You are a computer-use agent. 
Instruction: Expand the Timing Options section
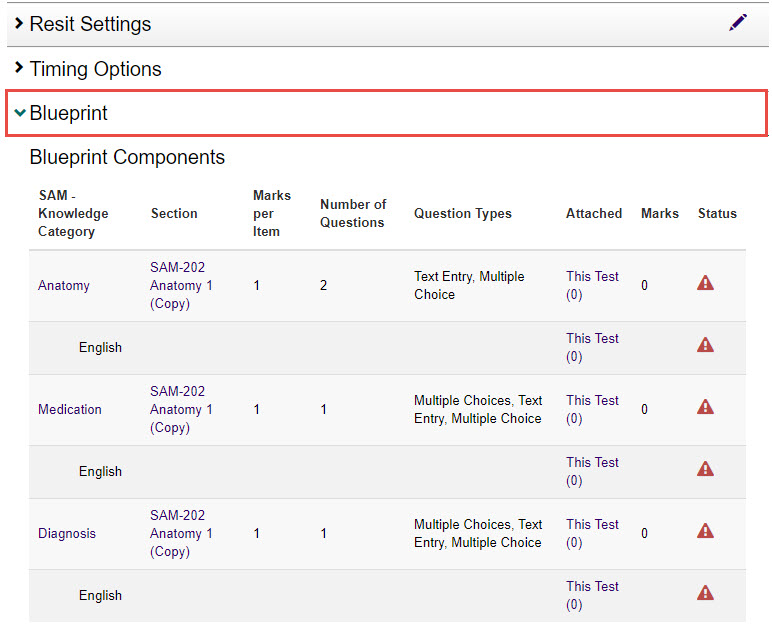click(x=95, y=69)
